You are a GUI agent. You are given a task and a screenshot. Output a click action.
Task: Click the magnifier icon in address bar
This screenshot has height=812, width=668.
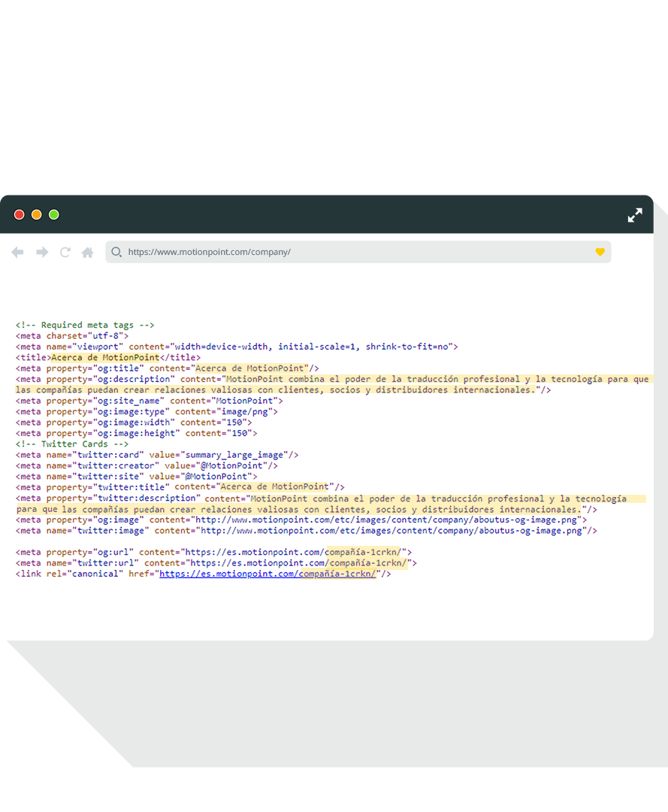pos(116,253)
